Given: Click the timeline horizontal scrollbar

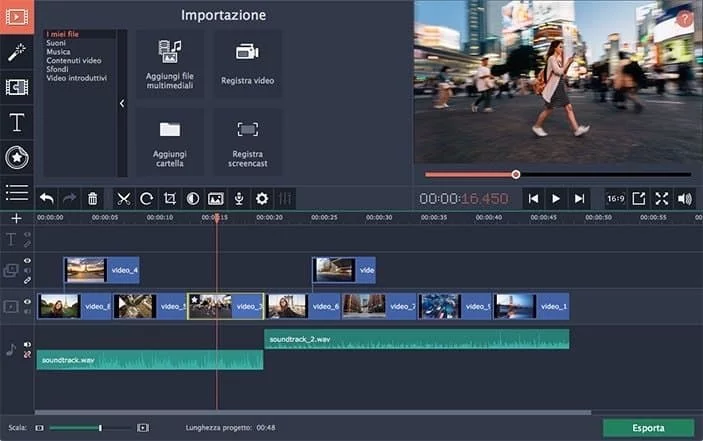Looking at the screenshot, I should point(313,412).
